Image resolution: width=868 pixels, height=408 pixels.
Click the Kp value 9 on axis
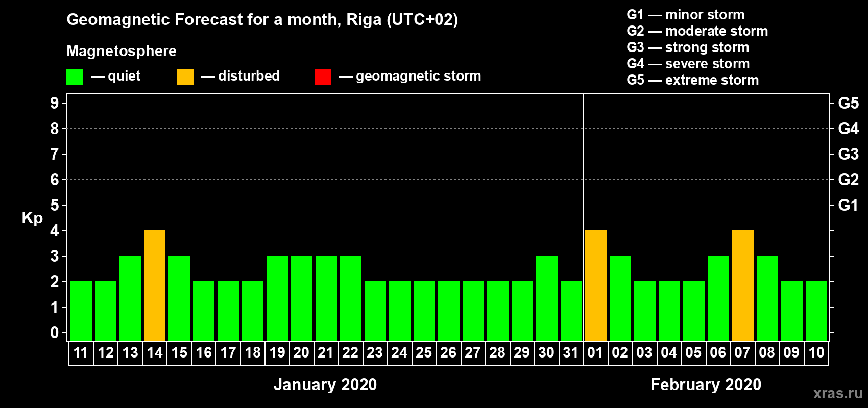pos(55,103)
